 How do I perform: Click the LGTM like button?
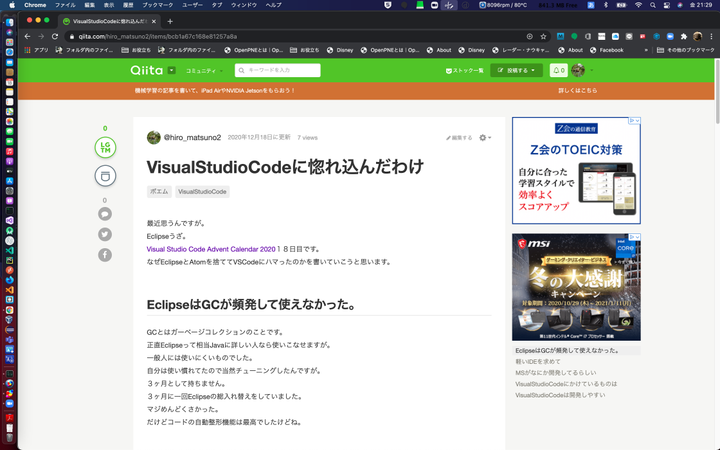click(x=105, y=148)
